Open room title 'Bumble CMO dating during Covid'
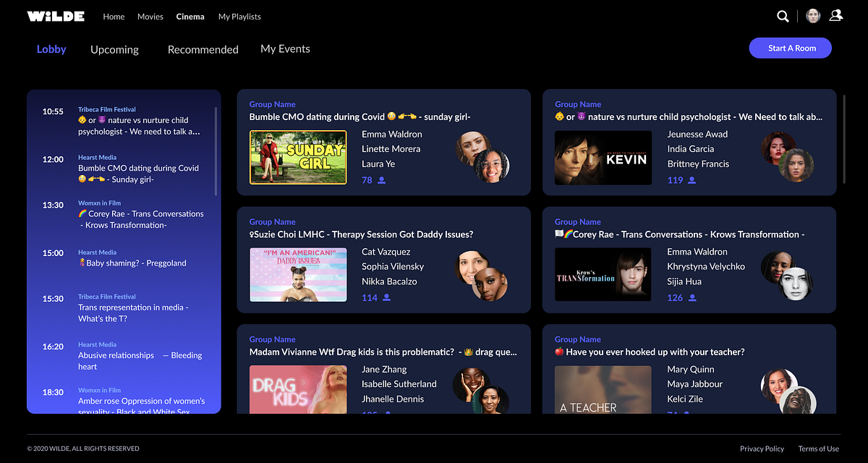Viewport: 868px width, 463px height. (x=360, y=116)
